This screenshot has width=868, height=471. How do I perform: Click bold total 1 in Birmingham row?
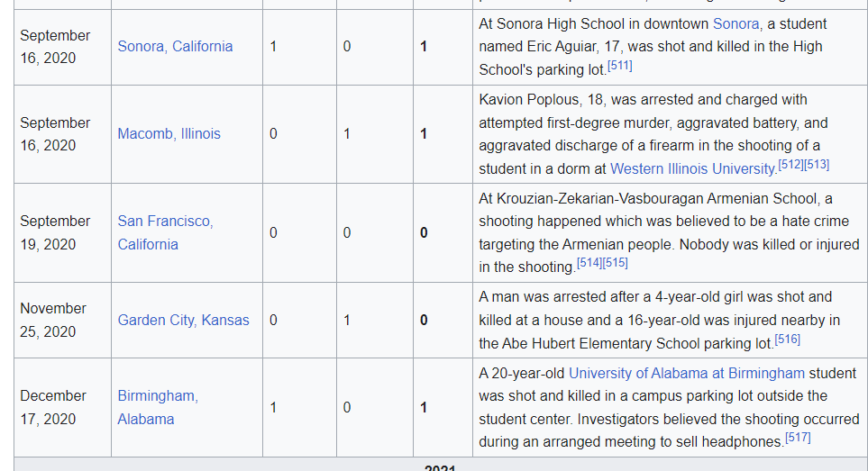point(424,407)
